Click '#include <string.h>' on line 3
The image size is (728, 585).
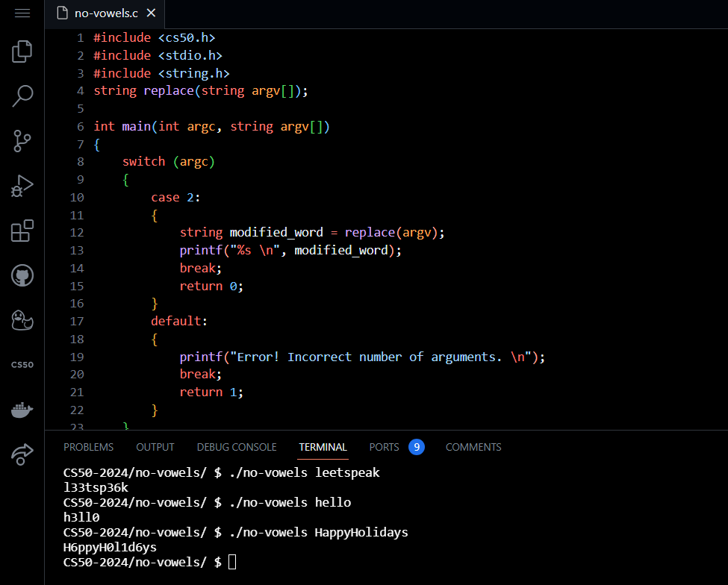click(x=161, y=73)
